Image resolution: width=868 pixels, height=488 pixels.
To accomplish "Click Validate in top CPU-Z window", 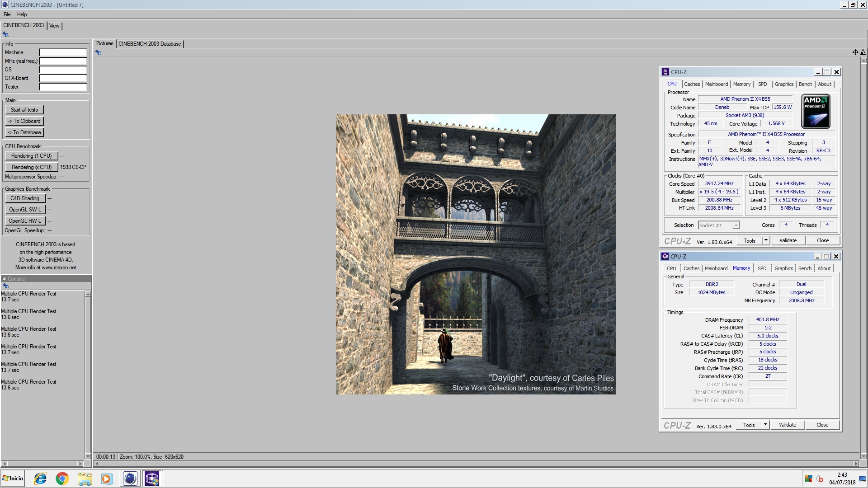I will point(788,240).
